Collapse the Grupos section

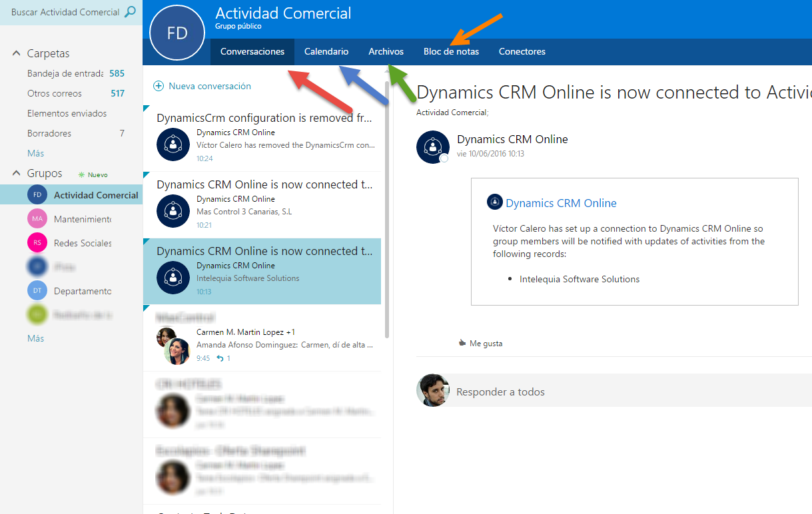click(17, 173)
